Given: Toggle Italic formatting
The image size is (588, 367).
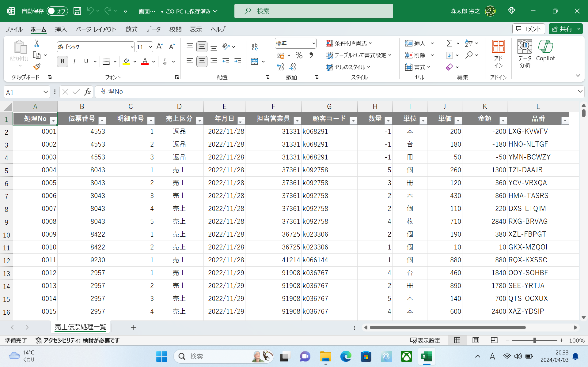Looking at the screenshot, I should (74, 62).
